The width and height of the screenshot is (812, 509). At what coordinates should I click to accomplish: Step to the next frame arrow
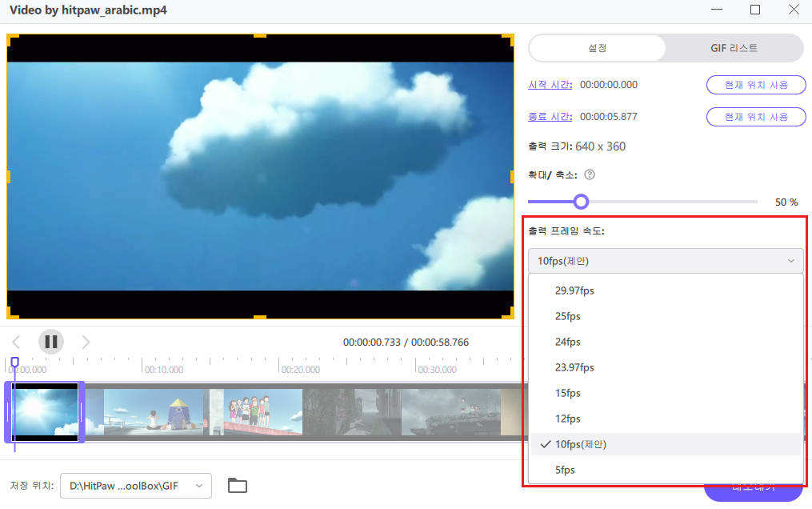(86, 342)
